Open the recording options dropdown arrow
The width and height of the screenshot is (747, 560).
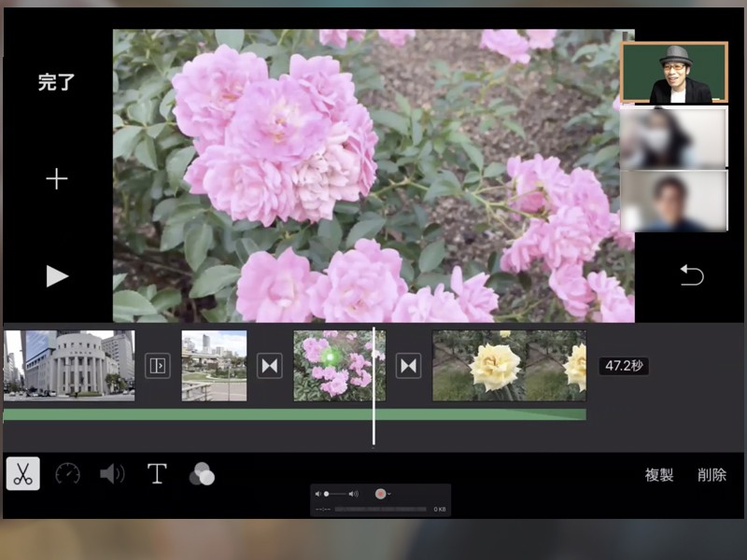pyautogui.click(x=389, y=494)
